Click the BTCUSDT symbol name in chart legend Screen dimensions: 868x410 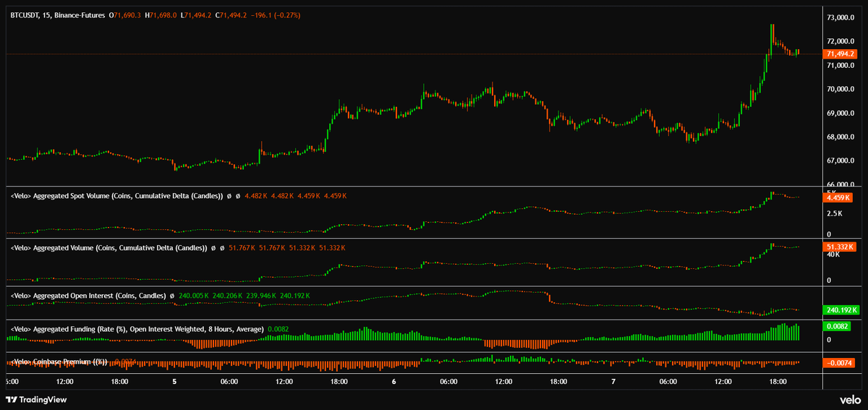[25, 15]
